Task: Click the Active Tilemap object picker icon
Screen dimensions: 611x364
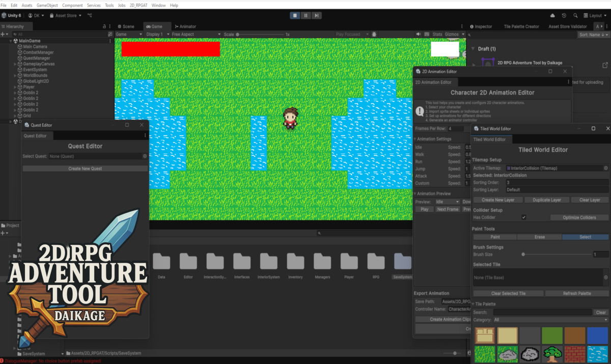Action: (x=605, y=168)
